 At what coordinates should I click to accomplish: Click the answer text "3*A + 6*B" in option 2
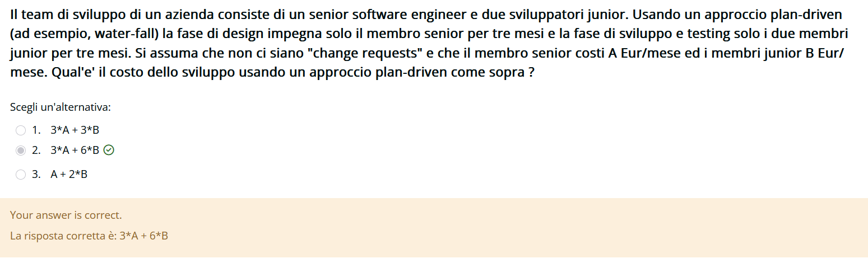pos(75,150)
